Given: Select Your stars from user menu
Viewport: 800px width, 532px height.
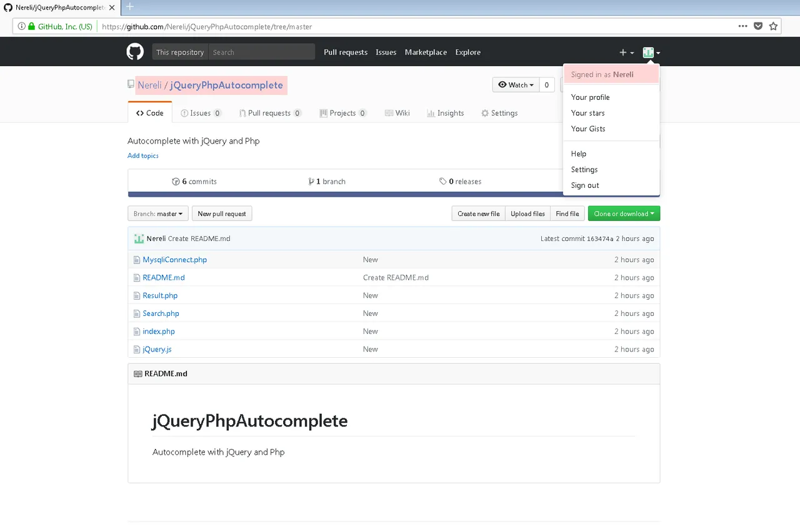Looking at the screenshot, I should (611, 113).
